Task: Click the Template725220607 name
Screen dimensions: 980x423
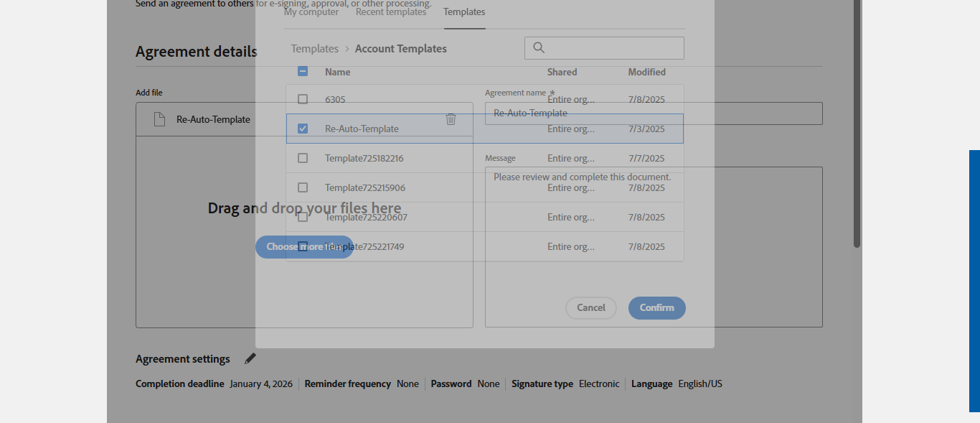Action: (366, 218)
